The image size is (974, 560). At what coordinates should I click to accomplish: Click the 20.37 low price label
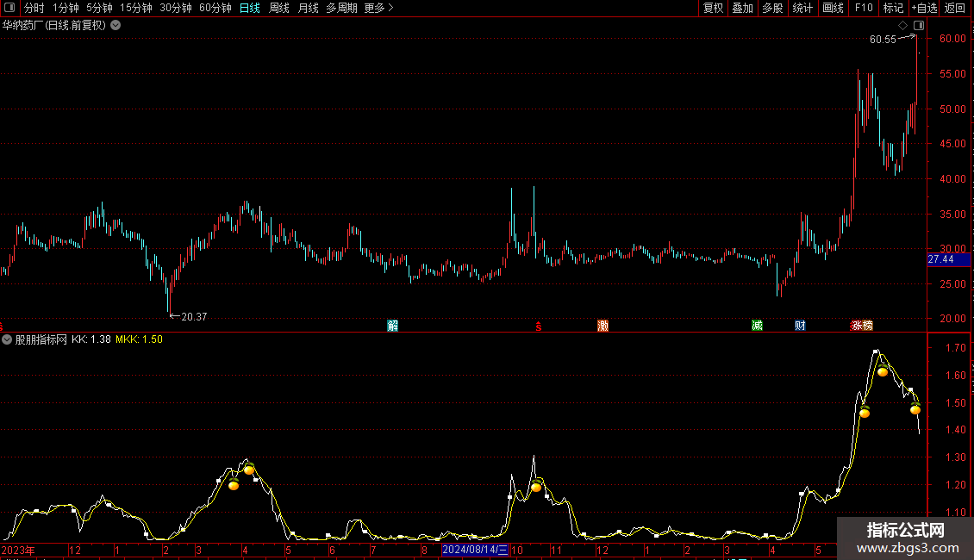pyautogui.click(x=194, y=317)
